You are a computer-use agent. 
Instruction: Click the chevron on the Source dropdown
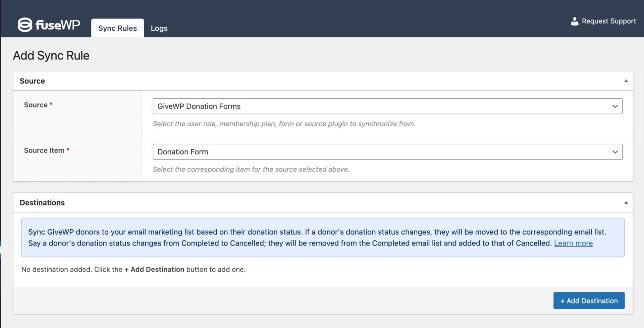(x=615, y=106)
